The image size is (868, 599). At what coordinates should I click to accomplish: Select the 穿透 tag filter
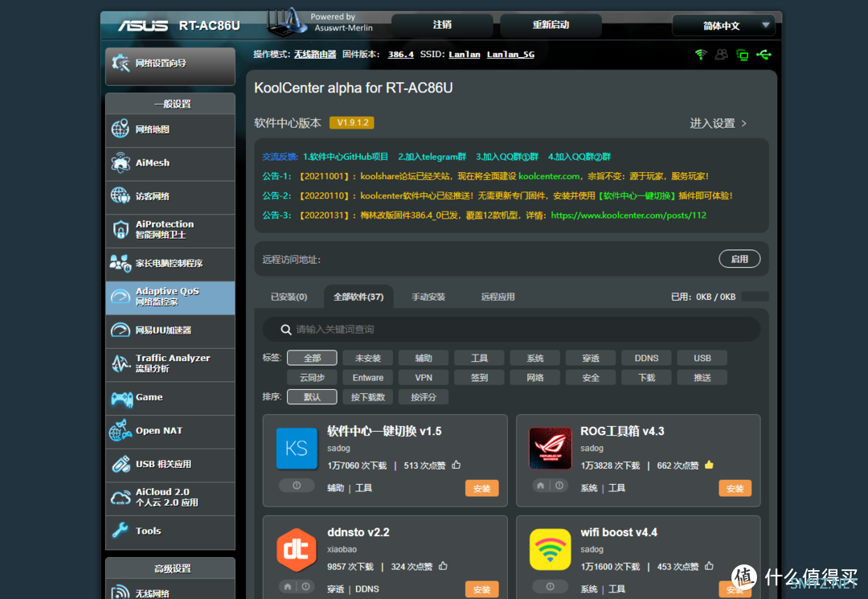click(591, 358)
